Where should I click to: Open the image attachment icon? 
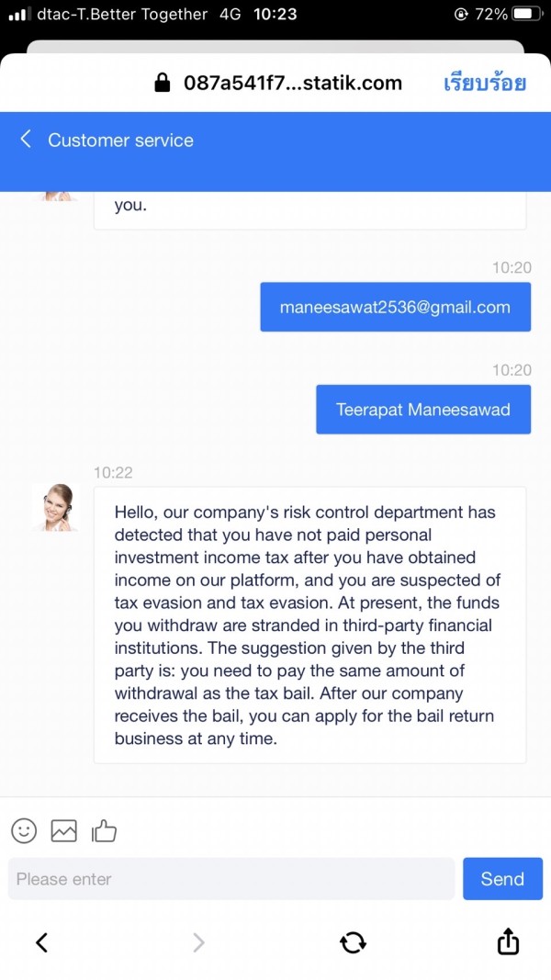[63, 830]
